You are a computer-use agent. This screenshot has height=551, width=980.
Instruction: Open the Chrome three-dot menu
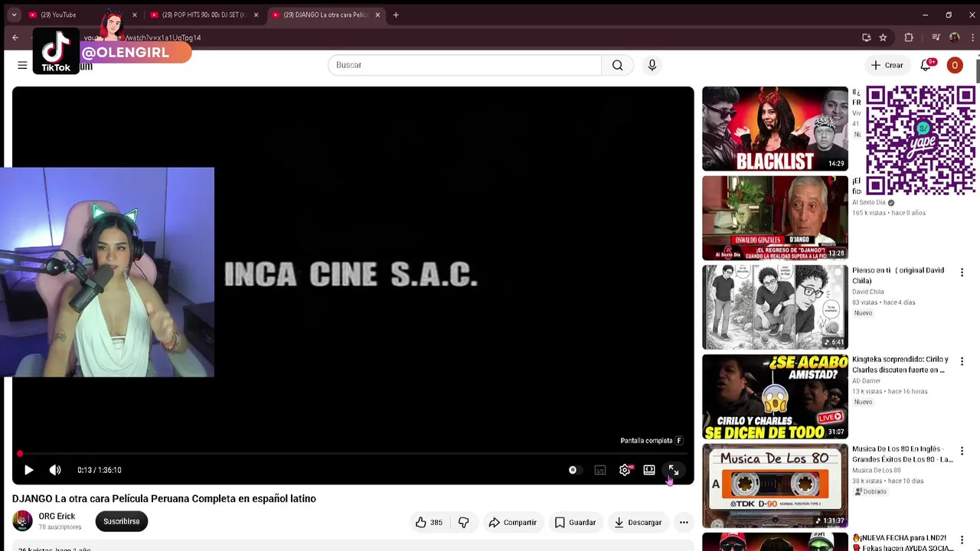click(x=971, y=37)
